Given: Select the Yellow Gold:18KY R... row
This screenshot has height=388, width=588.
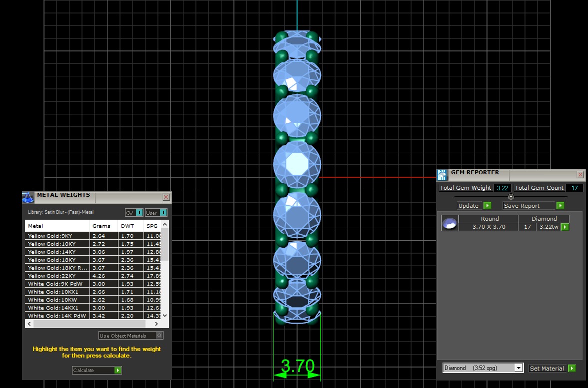Looking at the screenshot, I should 93,268.
